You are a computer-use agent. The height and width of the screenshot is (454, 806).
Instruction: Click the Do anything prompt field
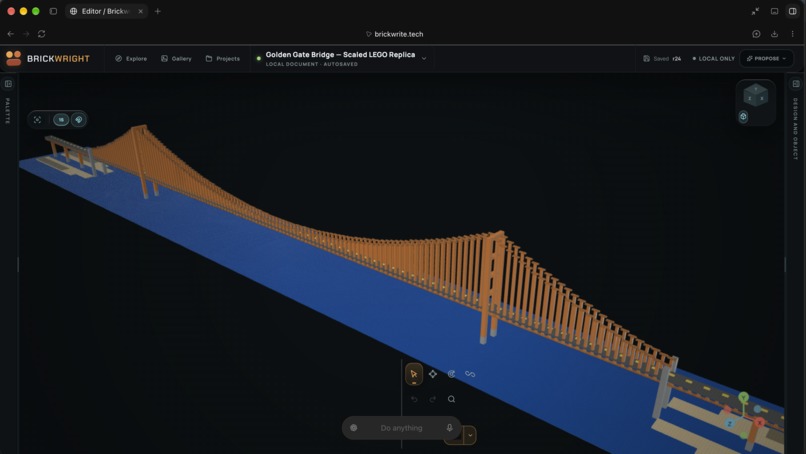pos(401,428)
